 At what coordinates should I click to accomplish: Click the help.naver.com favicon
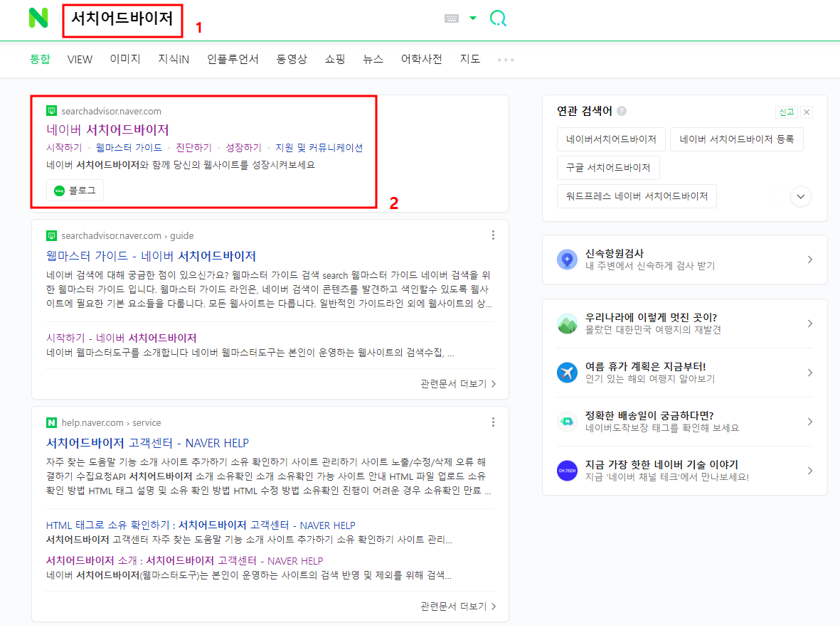[50, 422]
